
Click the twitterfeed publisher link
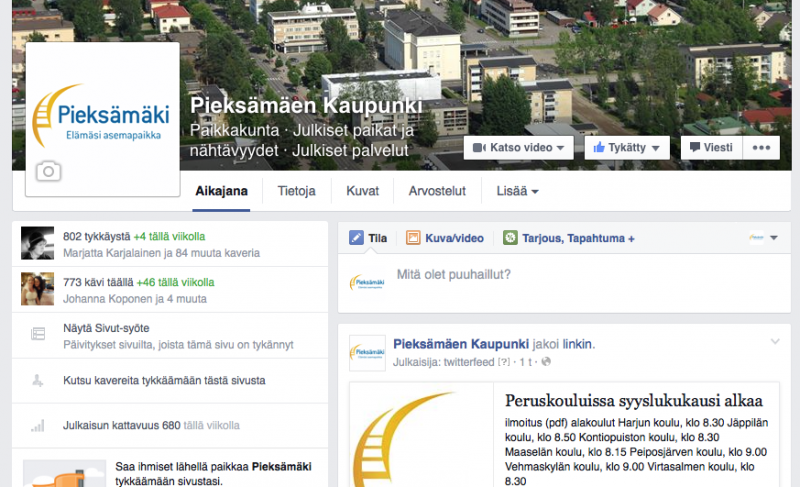click(x=469, y=362)
